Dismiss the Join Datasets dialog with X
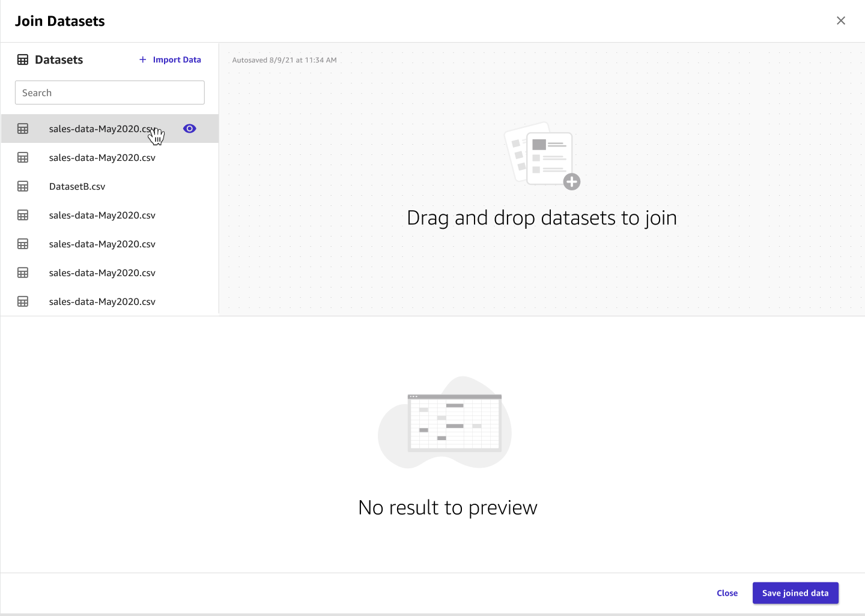This screenshot has width=865, height=616. tap(840, 21)
